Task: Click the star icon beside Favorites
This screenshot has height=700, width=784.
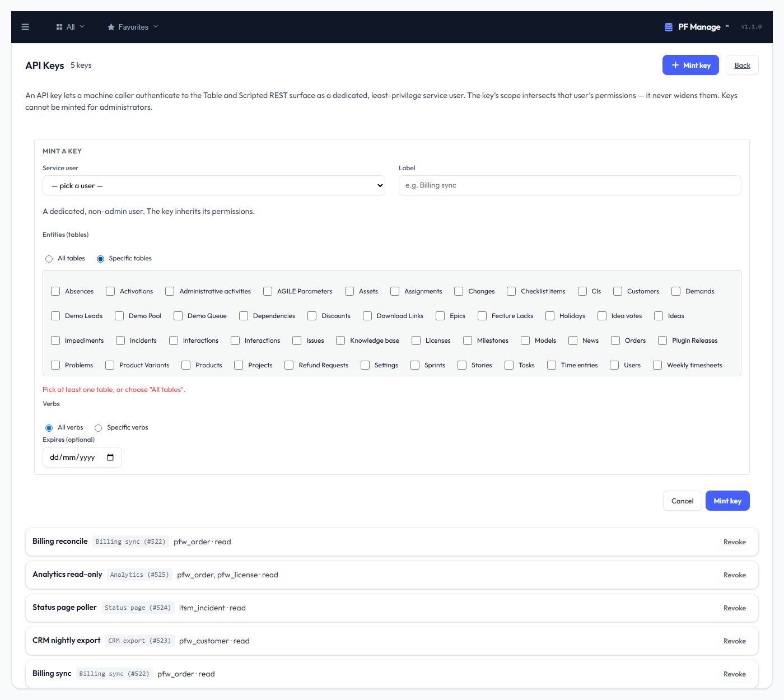Action: (x=111, y=27)
